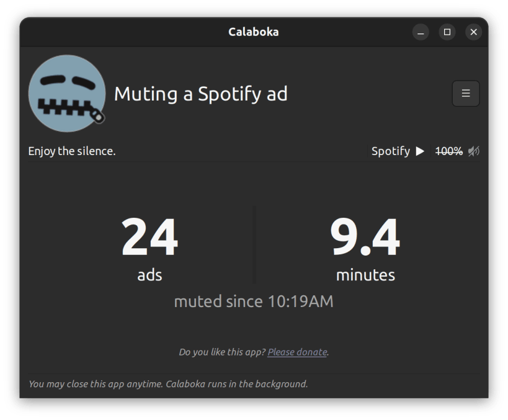Click the Muting a Spotify ad heading
508x420 pixels.
coord(201,94)
